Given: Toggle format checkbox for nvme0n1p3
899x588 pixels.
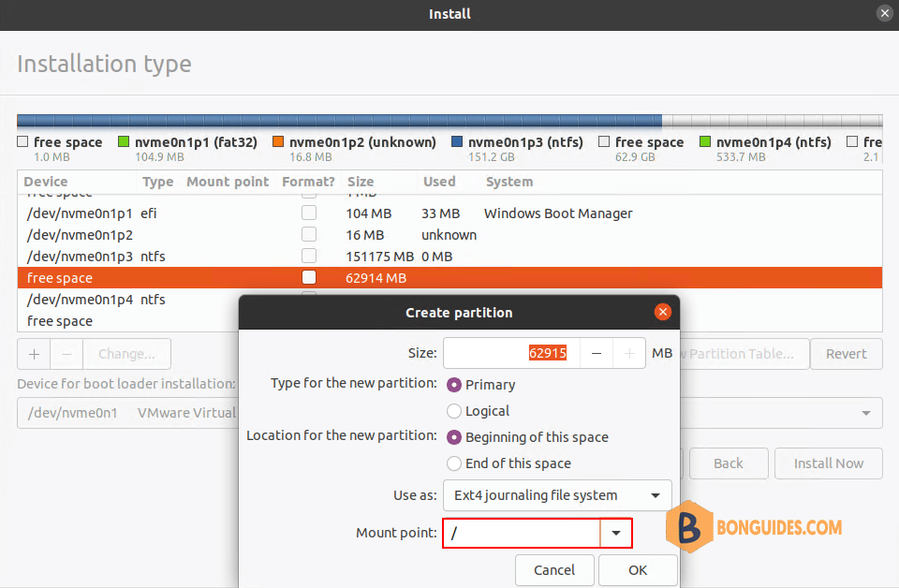Looking at the screenshot, I should pyautogui.click(x=309, y=257).
